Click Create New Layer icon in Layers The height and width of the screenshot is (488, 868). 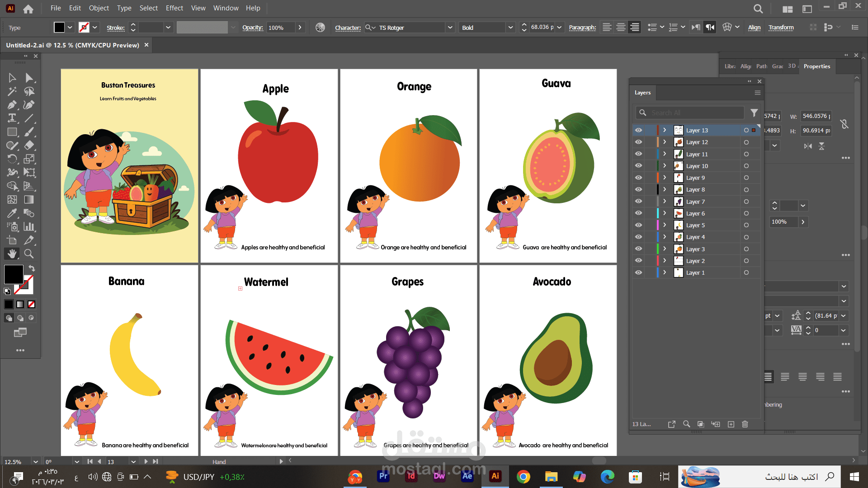tap(731, 424)
